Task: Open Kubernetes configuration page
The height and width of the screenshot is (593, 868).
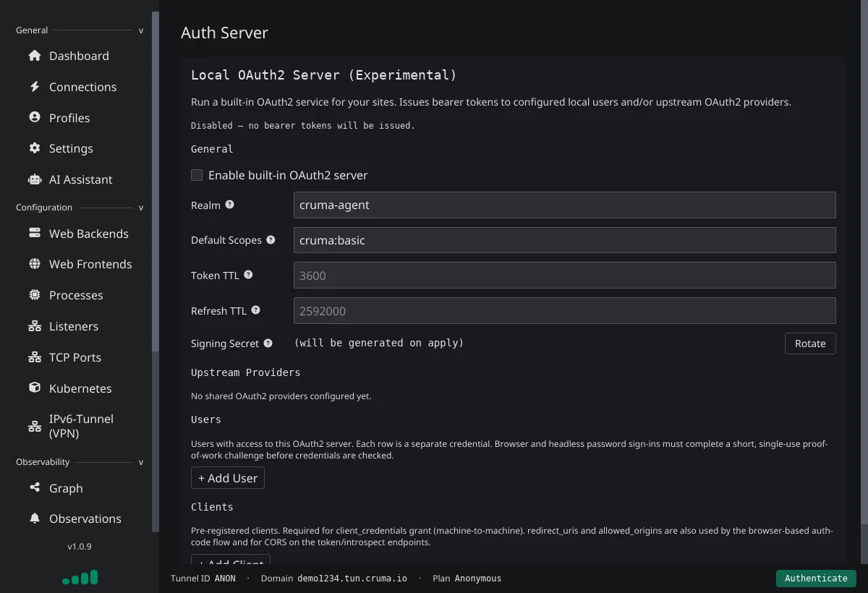Action: pos(79,388)
